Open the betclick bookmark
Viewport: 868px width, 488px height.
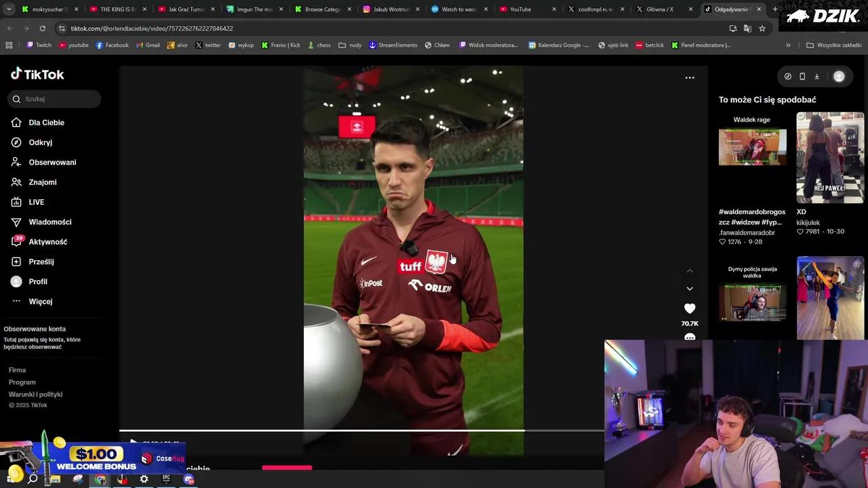[x=649, y=45]
